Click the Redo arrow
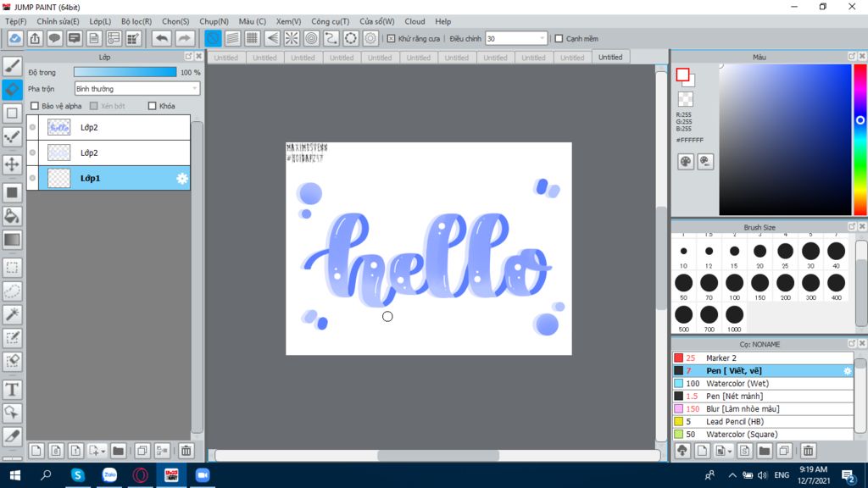 (x=184, y=39)
